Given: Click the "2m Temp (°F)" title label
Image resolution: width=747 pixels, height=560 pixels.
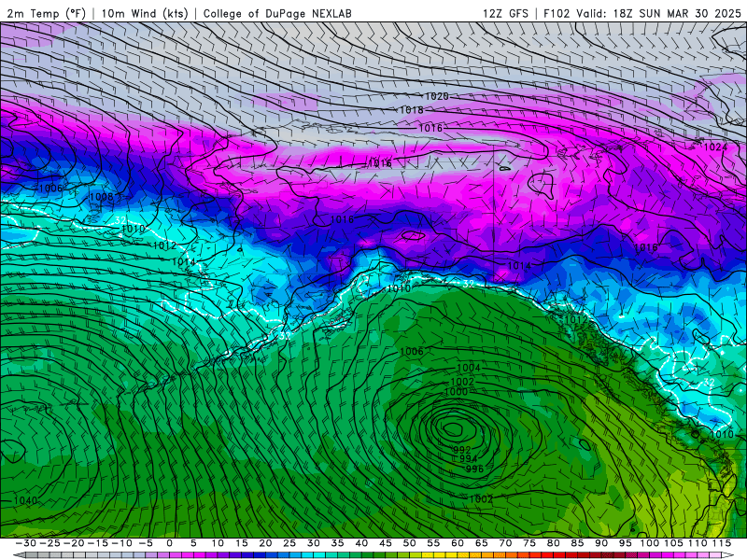Looking at the screenshot, I should tap(46, 13).
